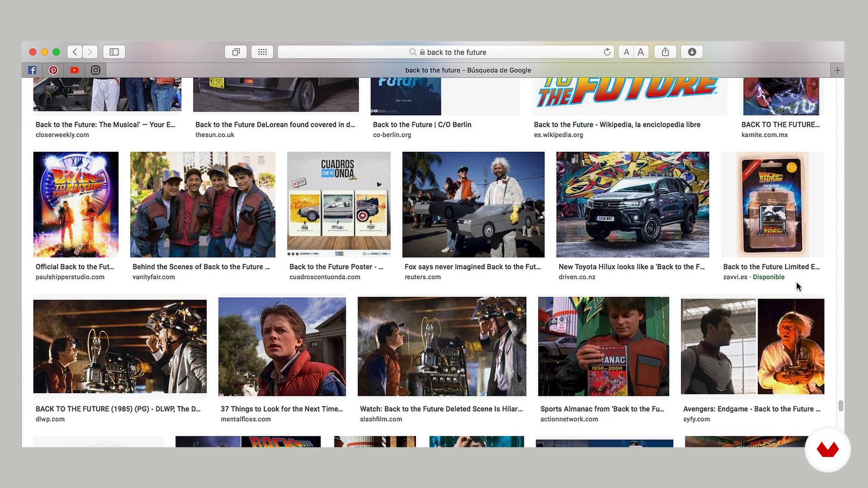This screenshot has width=868, height=488.
Task: Click the driven.co.nz source text
Action: (x=577, y=277)
